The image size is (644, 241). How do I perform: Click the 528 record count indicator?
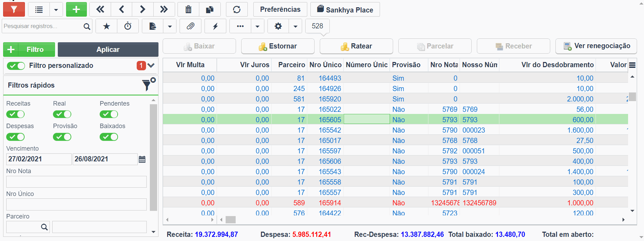click(317, 26)
